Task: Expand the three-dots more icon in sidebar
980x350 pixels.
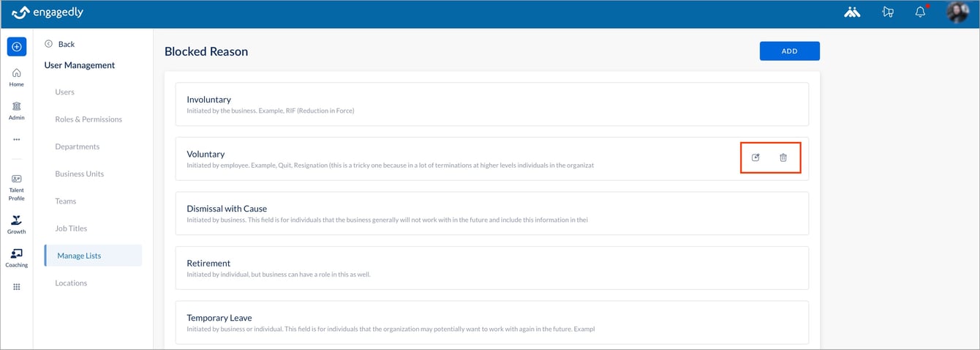Action: point(17,139)
